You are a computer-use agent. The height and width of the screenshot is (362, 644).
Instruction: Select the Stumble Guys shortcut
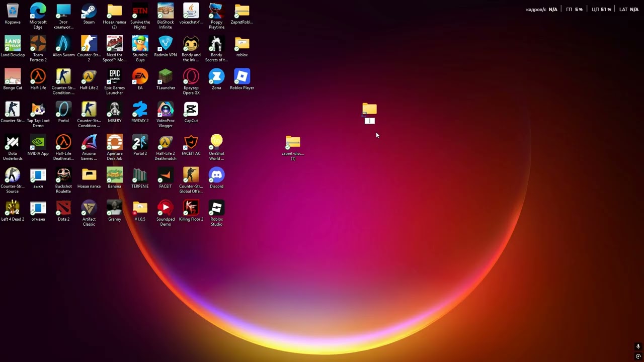pos(140,43)
